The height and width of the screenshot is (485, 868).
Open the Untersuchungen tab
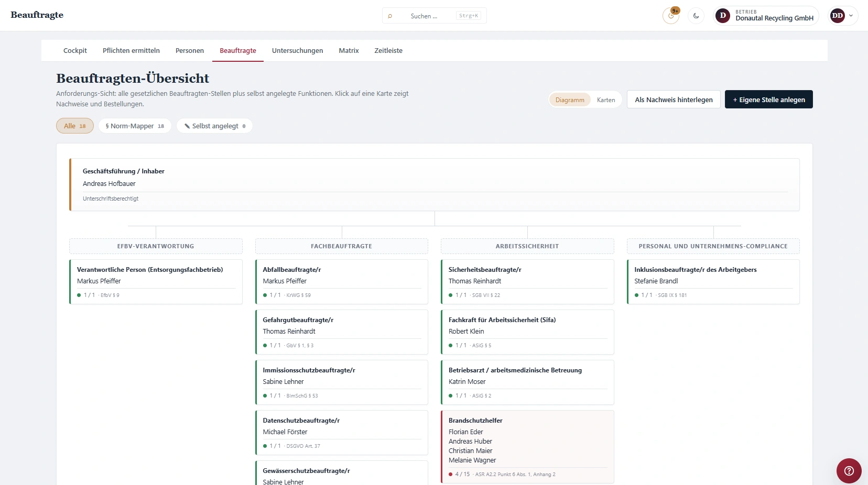coord(297,51)
